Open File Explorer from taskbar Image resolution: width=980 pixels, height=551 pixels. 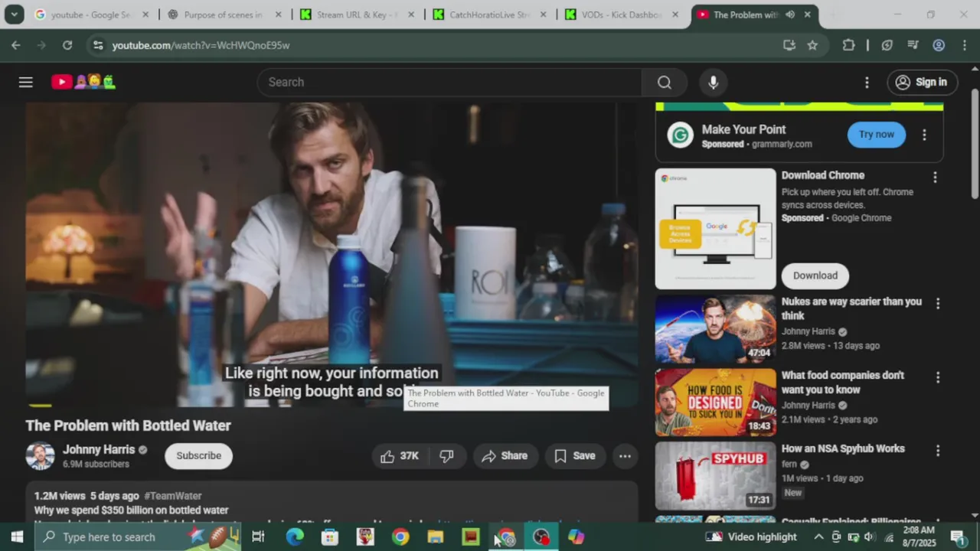coord(436,536)
